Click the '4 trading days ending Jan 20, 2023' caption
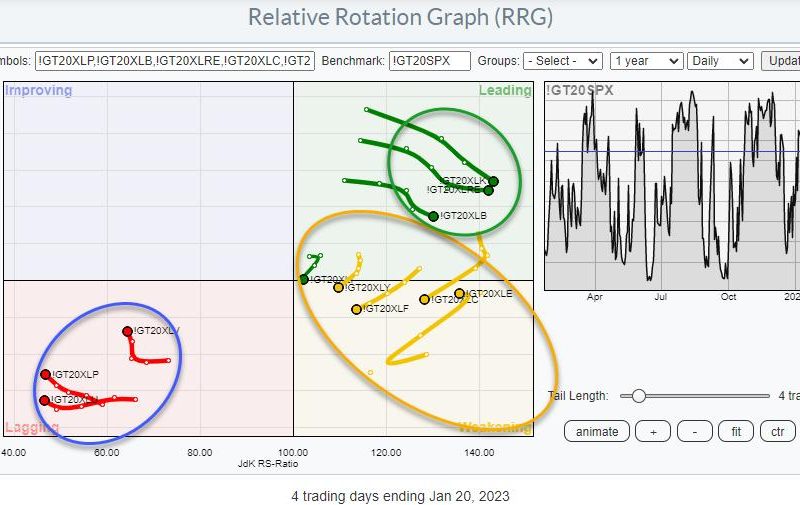Viewport: 800px width, 505px height. pos(401,496)
